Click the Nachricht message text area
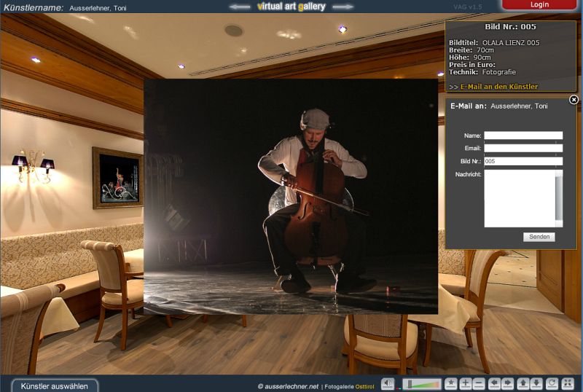The width and height of the screenshot is (583, 392). pos(520,198)
